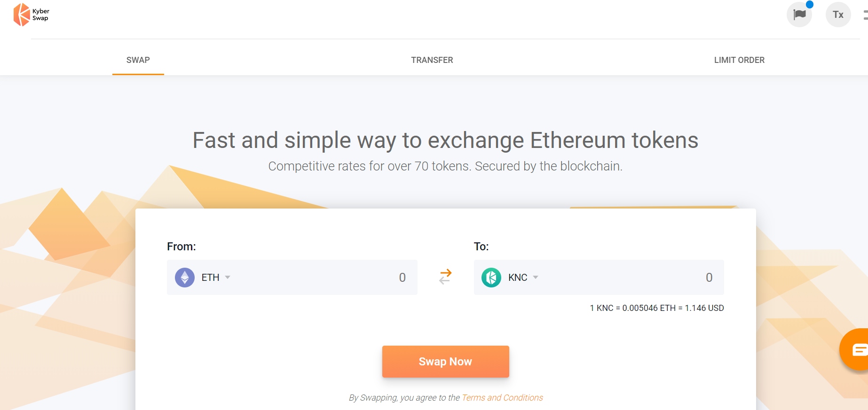Open the Terms and Conditions link
This screenshot has width=868, height=410.
(502, 398)
